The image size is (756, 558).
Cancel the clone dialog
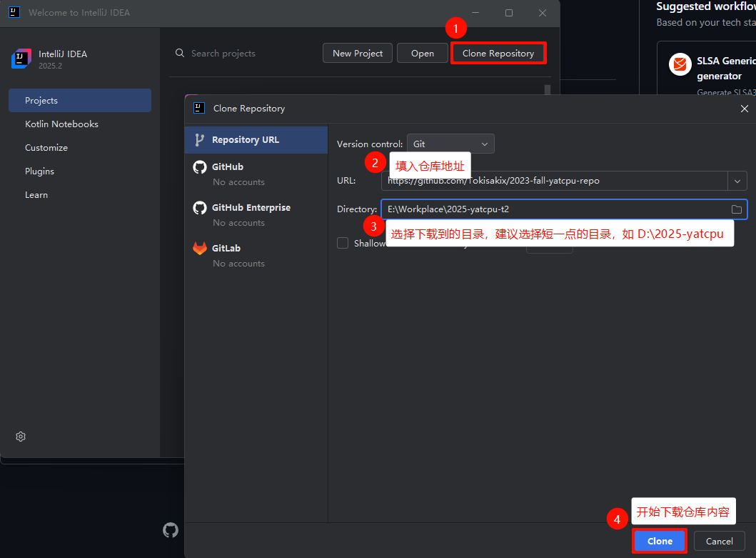719,541
